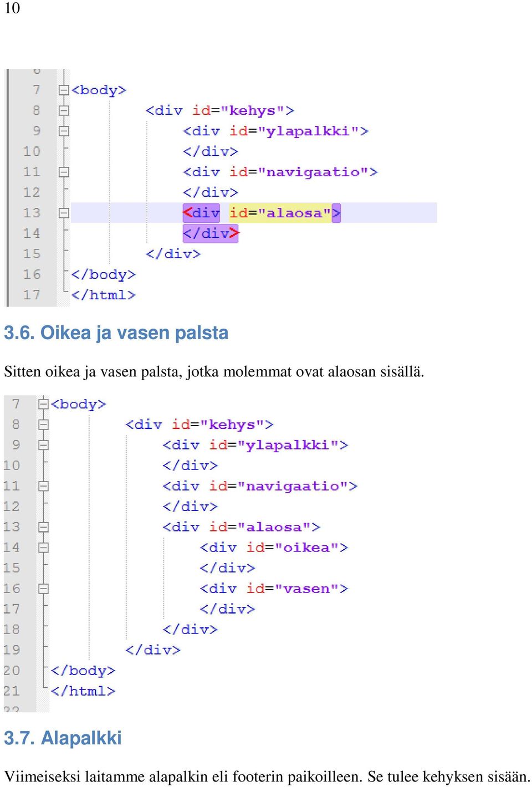This screenshot has height=787, width=532.
Task: Click </body> tag on line 16 upper code
Action: click(103, 274)
